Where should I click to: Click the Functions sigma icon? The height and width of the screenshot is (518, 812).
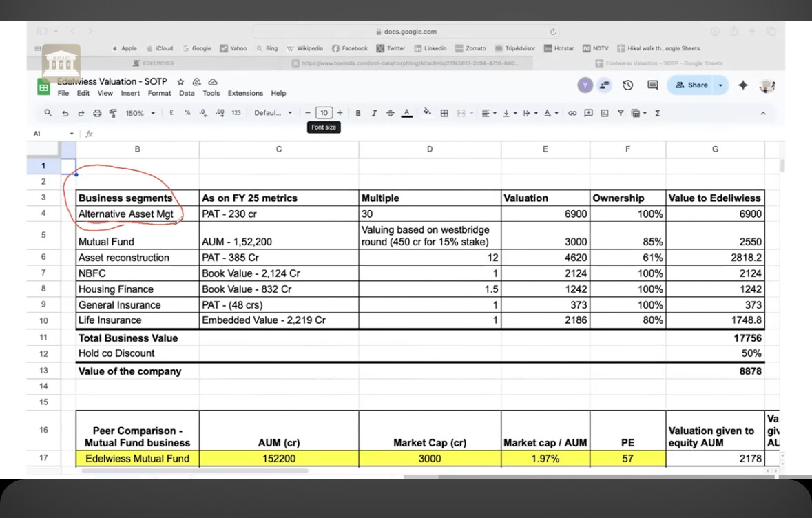pyautogui.click(x=658, y=113)
